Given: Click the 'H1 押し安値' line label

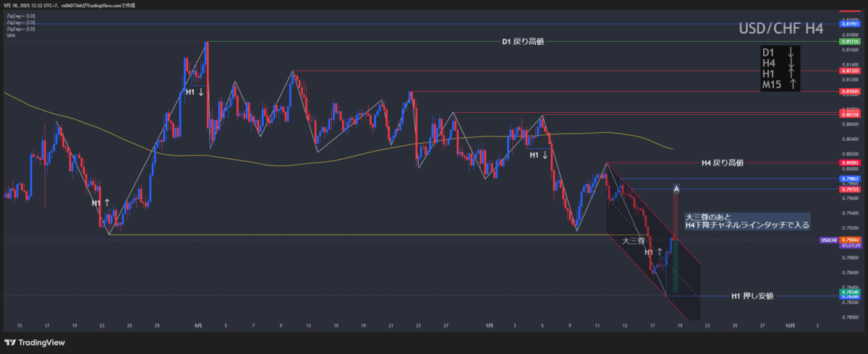Looking at the screenshot, I should pyautogui.click(x=752, y=296).
